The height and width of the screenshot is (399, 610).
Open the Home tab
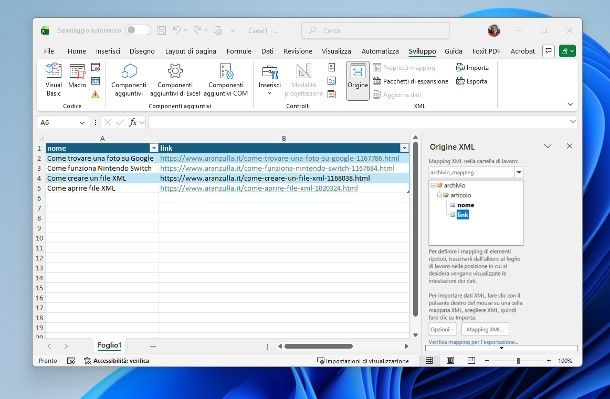pyautogui.click(x=77, y=51)
